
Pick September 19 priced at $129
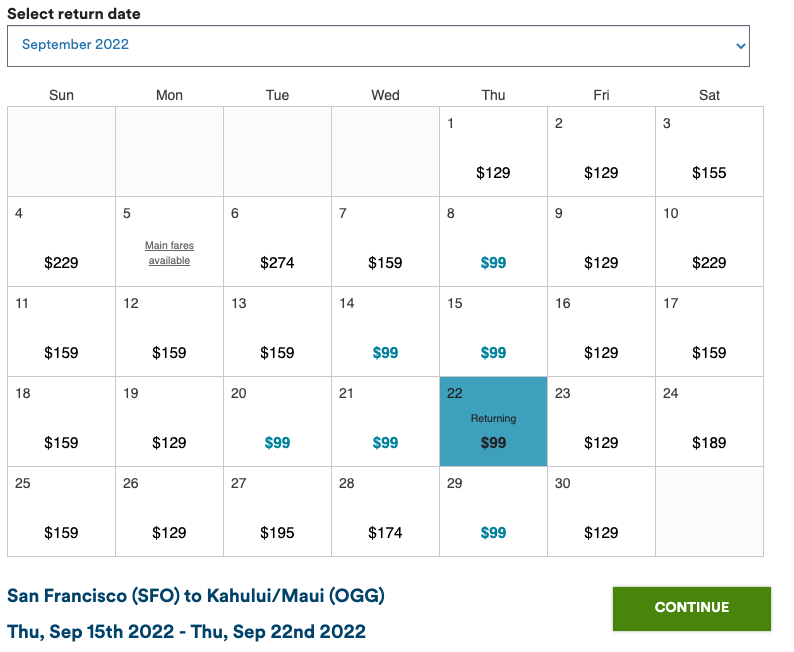tap(169, 422)
